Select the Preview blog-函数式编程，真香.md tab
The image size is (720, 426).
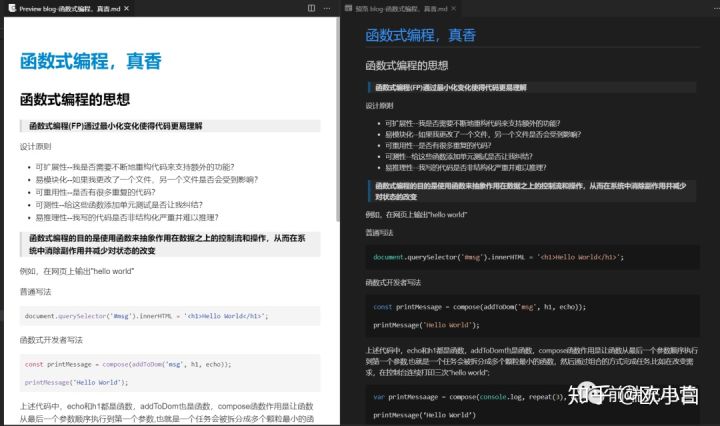click(69, 8)
